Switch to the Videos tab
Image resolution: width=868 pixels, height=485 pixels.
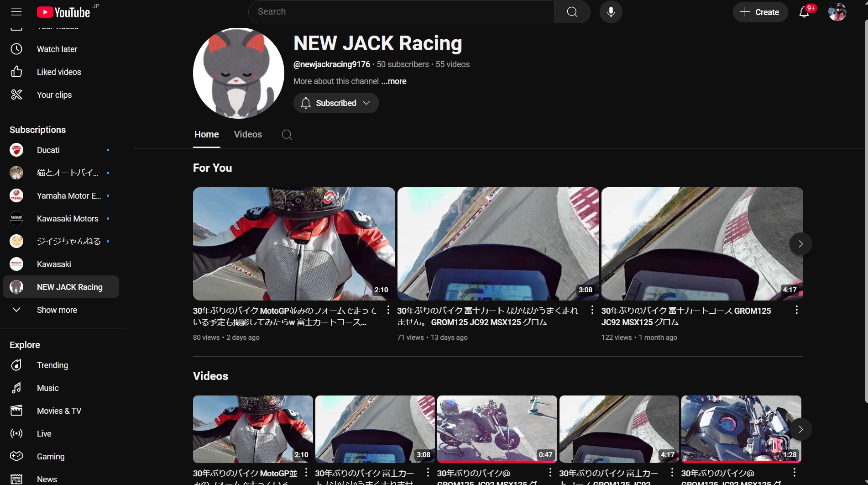tap(248, 134)
